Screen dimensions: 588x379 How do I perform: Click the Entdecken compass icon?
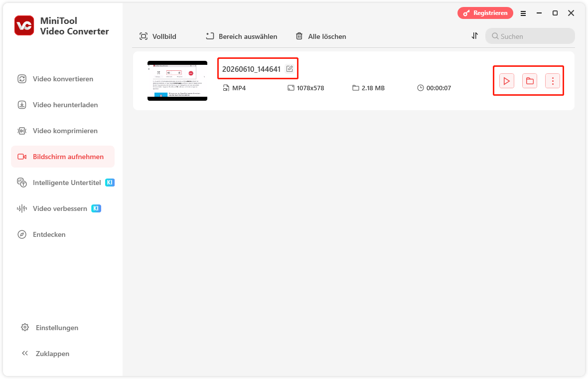[22, 234]
